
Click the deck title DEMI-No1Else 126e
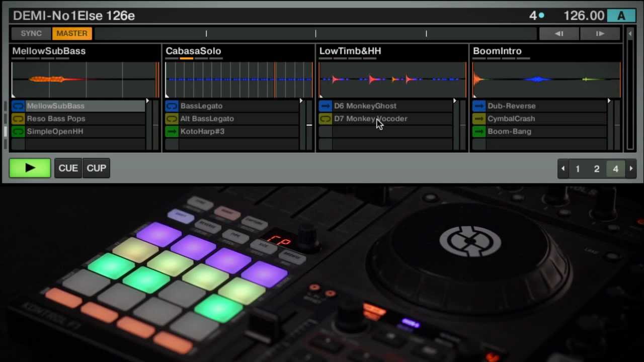tap(74, 16)
